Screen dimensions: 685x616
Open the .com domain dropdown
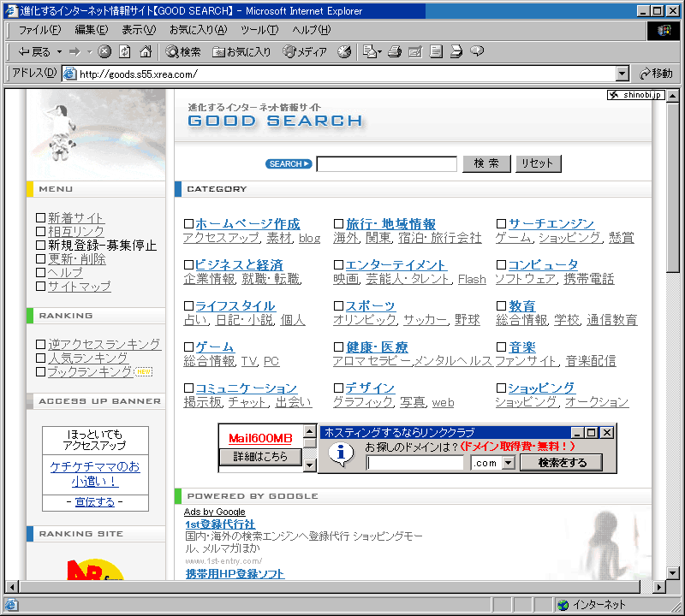[508, 463]
